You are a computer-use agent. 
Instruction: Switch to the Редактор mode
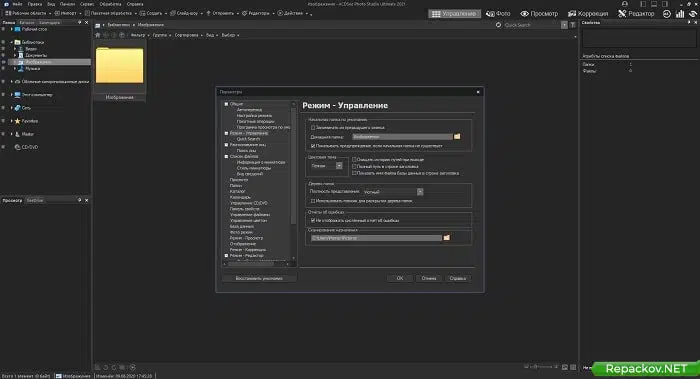coord(636,14)
